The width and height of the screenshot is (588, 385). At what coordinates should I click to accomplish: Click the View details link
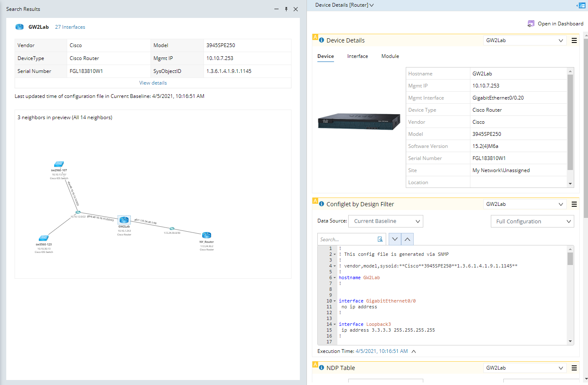pos(153,83)
